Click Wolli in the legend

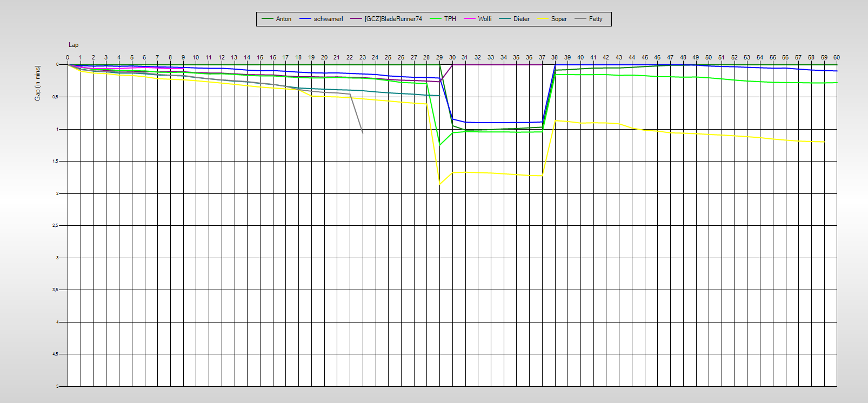coord(485,19)
